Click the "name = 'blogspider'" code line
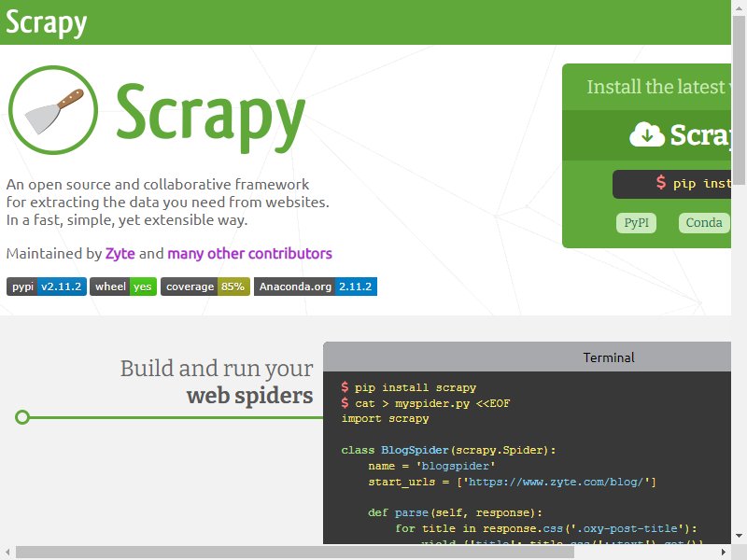The width and height of the screenshot is (747, 560). coord(431,466)
